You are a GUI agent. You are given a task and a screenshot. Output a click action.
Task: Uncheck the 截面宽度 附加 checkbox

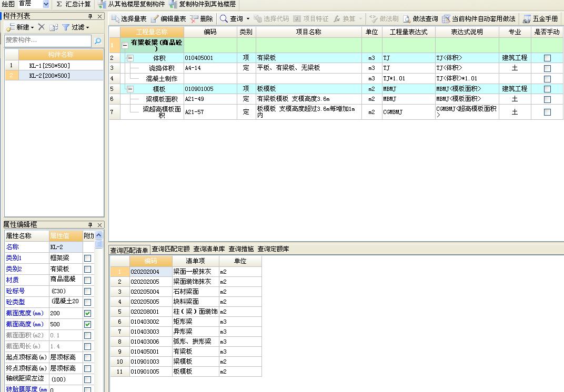point(87,313)
